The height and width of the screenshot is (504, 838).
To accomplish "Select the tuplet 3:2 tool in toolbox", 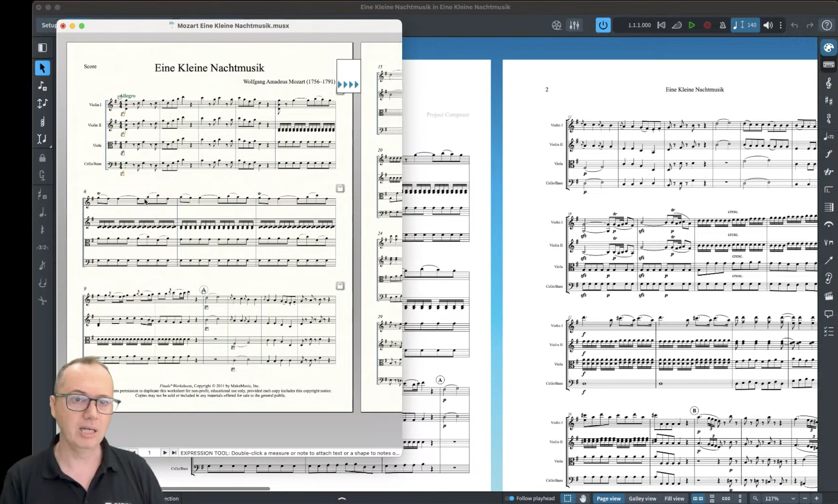I will pyautogui.click(x=42, y=247).
